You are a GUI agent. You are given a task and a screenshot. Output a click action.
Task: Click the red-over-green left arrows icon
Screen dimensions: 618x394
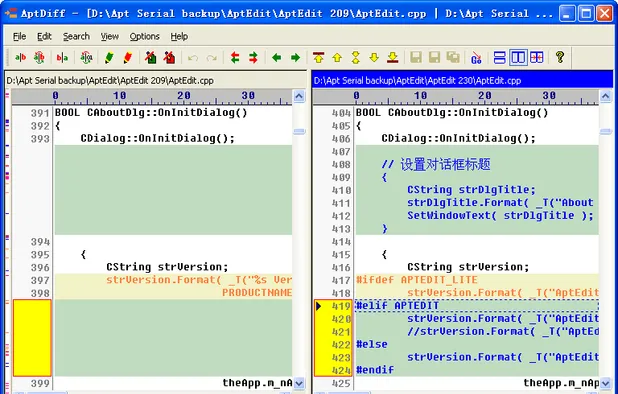[x=235, y=58]
